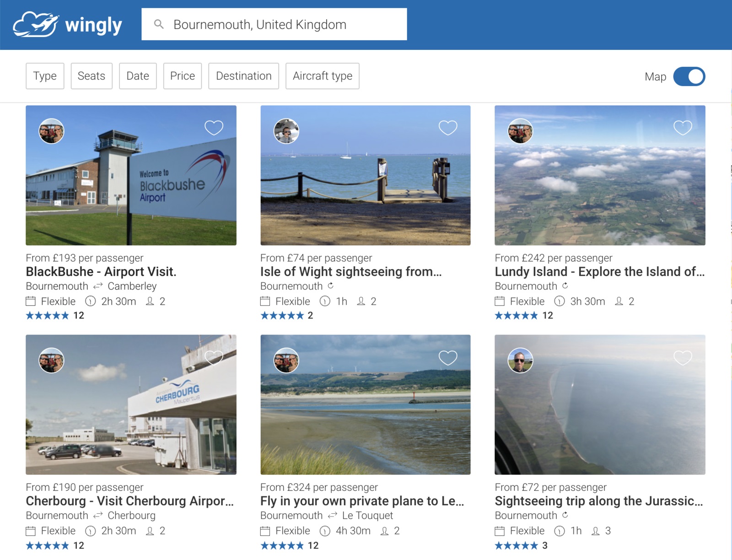The width and height of the screenshot is (732, 560).
Task: Open Sightseeing trip along the Jurassic title
Action: 599,501
